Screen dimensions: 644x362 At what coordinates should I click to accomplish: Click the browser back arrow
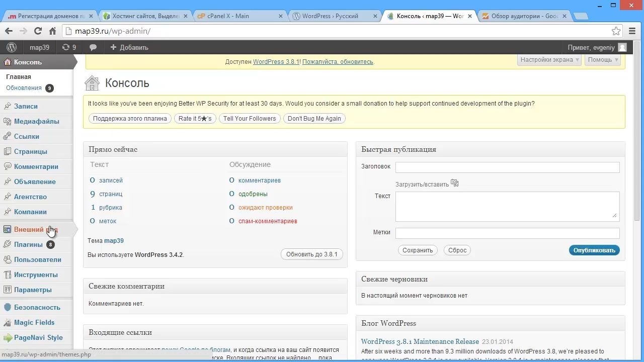9,31
